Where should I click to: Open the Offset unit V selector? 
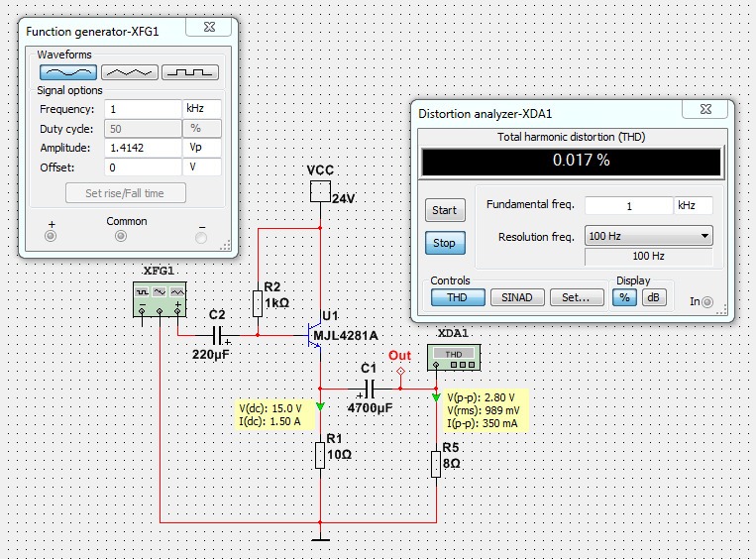(x=201, y=168)
